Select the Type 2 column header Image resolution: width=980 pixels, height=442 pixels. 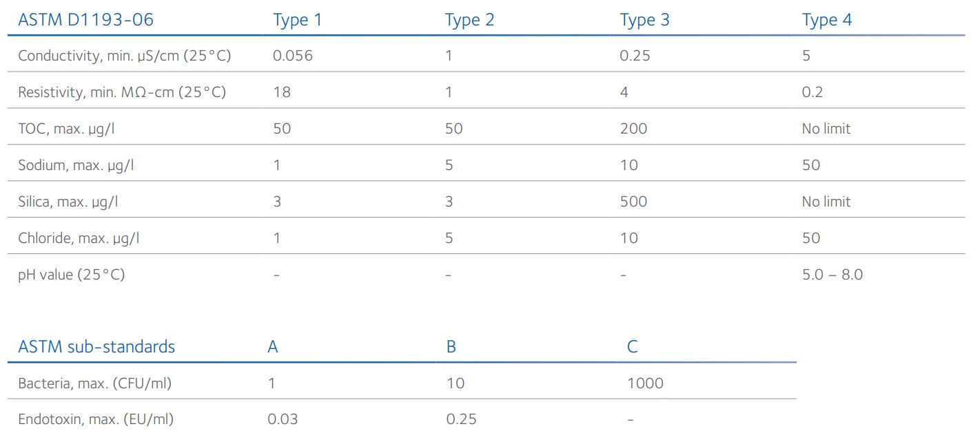click(469, 20)
